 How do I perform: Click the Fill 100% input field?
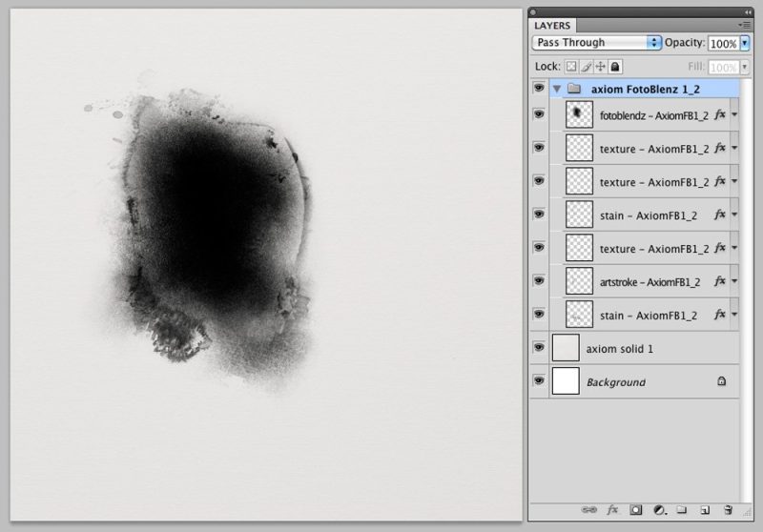pos(724,67)
